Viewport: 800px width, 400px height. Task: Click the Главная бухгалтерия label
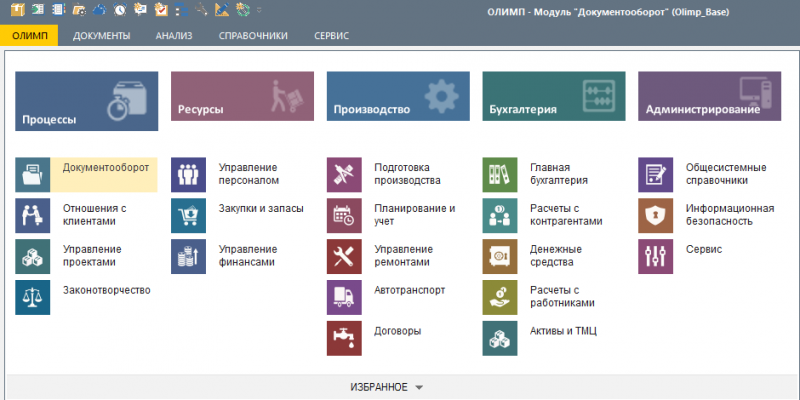tap(559, 174)
